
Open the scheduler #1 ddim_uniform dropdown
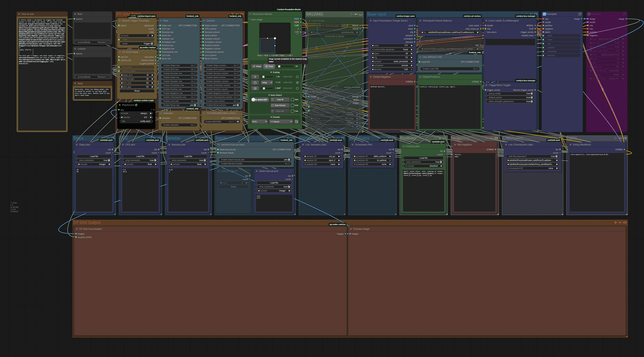click(372, 157)
